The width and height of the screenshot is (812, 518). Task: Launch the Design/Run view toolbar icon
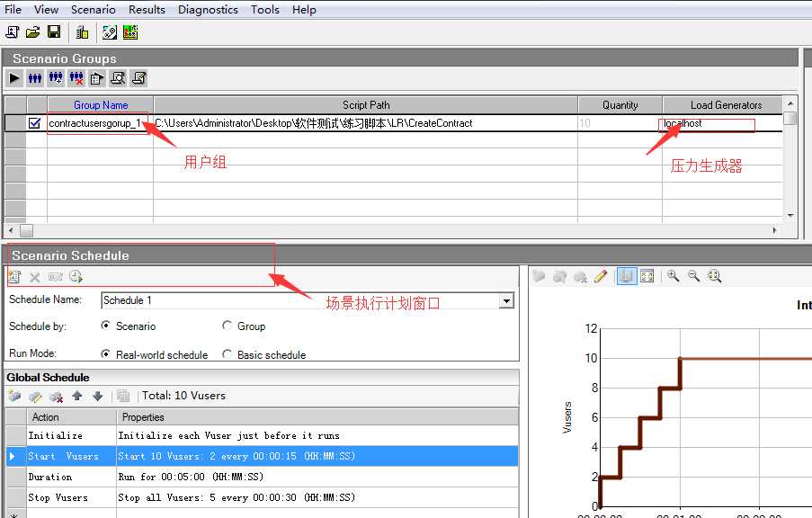110,32
